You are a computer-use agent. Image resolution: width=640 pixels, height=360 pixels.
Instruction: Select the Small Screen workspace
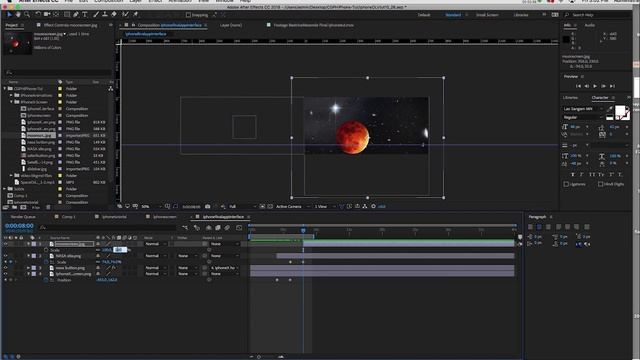pyautogui.click(x=487, y=15)
